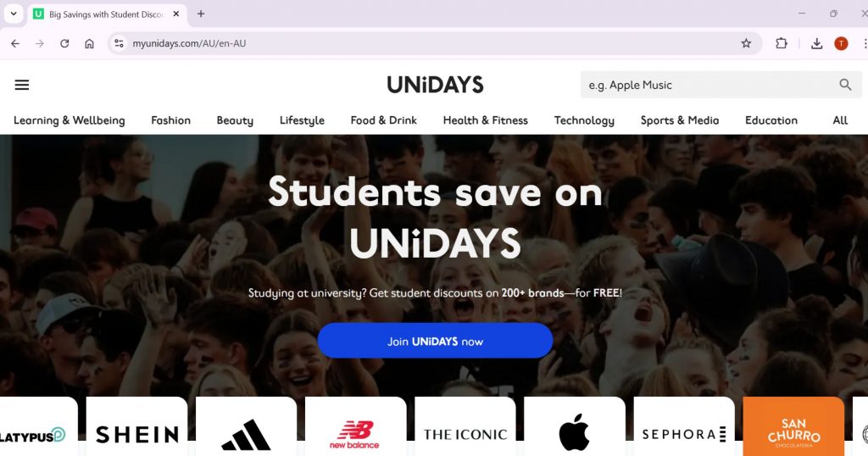Viewport: 868px width, 456px height.
Task: View site information icon in address bar
Action: (x=119, y=43)
